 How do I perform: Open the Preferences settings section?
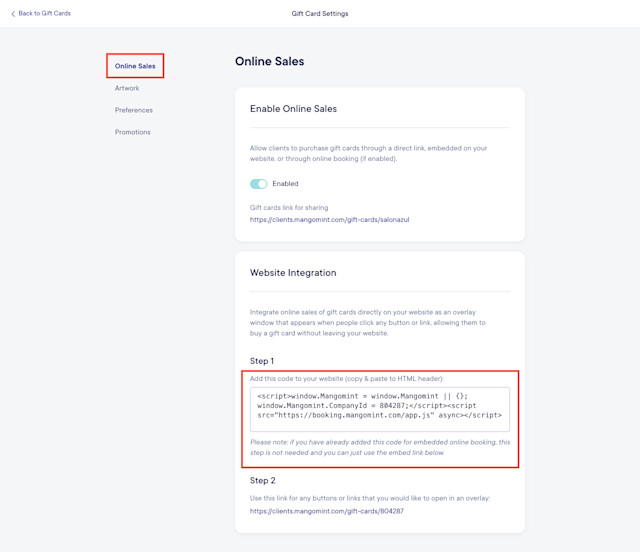click(x=133, y=110)
